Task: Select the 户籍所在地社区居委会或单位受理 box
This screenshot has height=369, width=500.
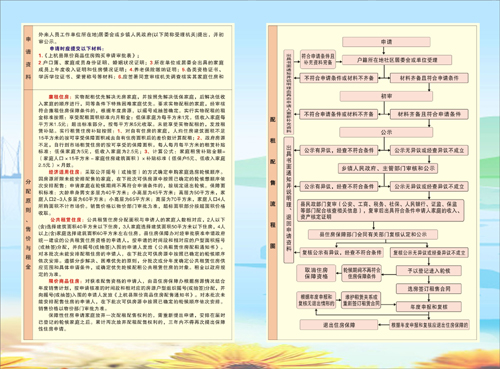Action: [x=397, y=60]
